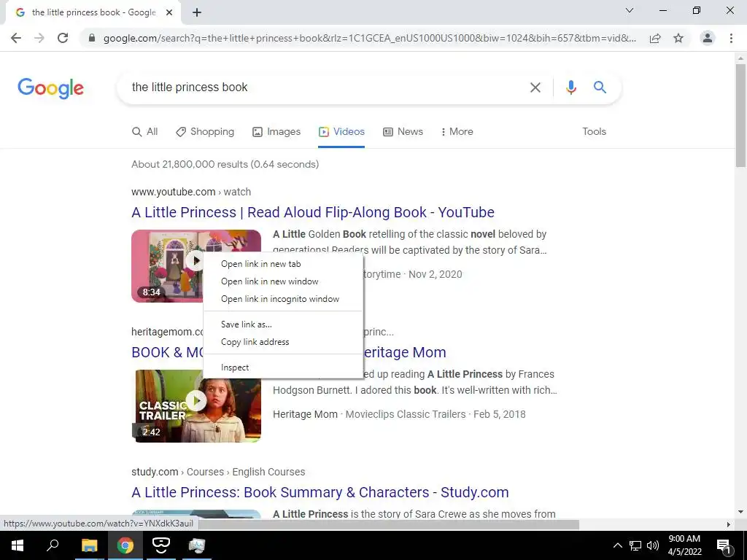Bookmark this page with star icon
Image resolution: width=747 pixels, height=560 pixels.
coord(678,38)
